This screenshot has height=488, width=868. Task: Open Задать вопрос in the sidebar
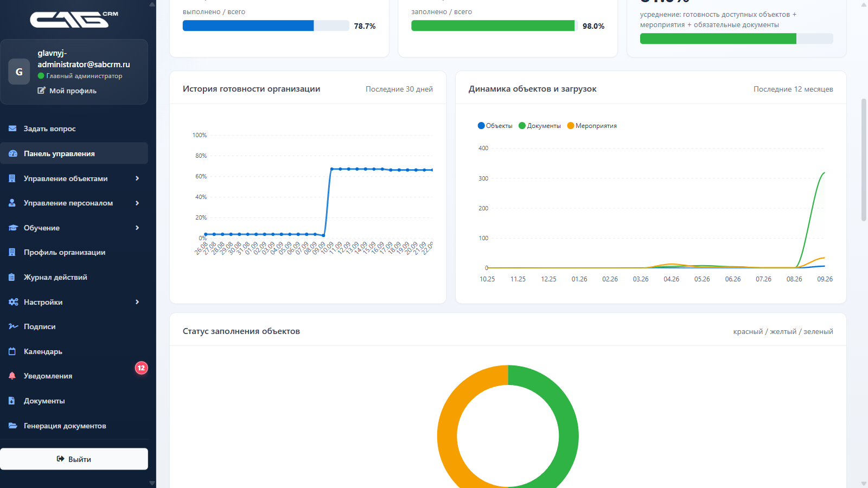pos(74,129)
